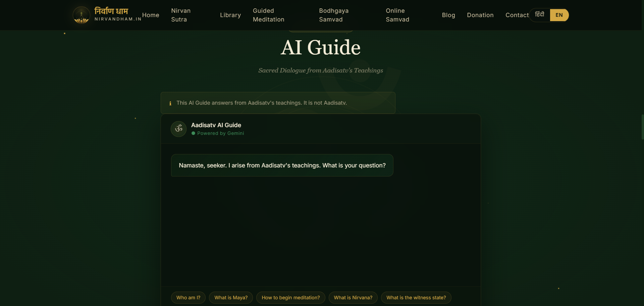The image size is (644, 306).
Task: Select 'How to begin meditation?' prompt
Action: (290, 298)
